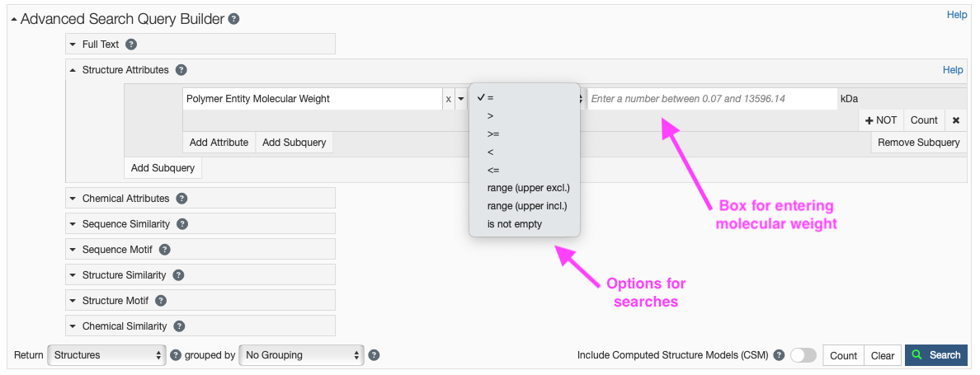Open the No Grouping dropdown
This screenshot has width=980, height=375.
point(301,355)
